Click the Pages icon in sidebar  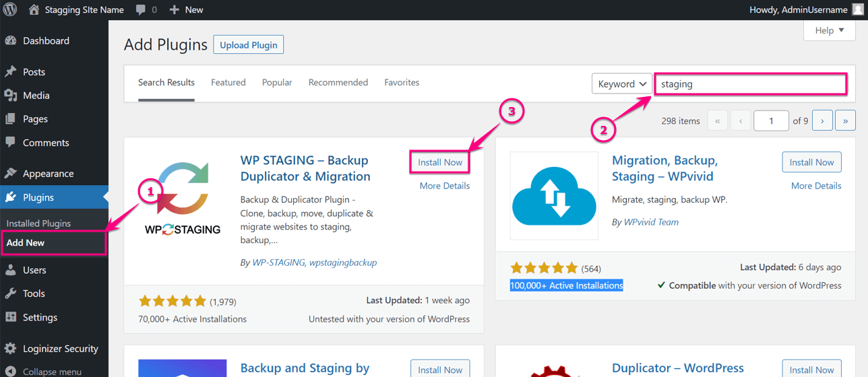pyautogui.click(x=10, y=118)
